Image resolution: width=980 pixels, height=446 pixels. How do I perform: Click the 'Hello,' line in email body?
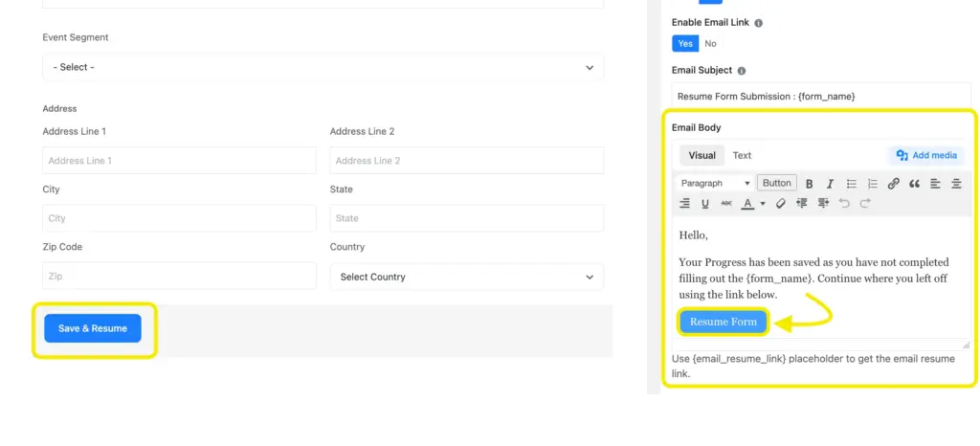(x=693, y=235)
